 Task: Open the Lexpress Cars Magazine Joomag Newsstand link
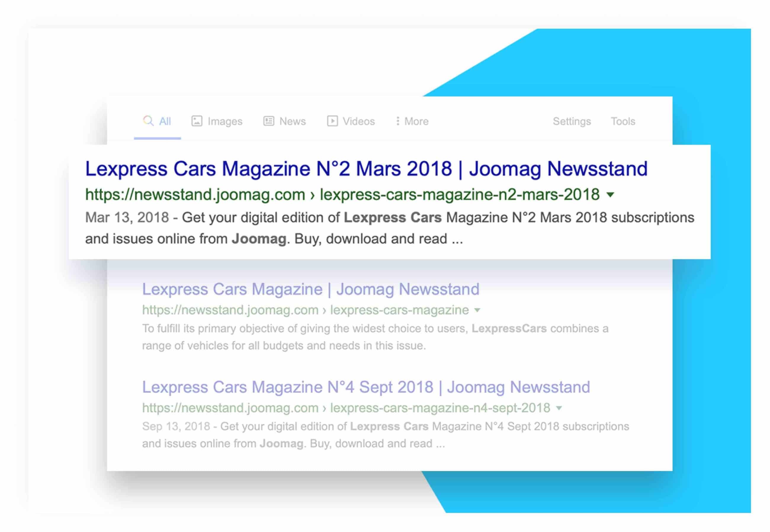(310, 289)
